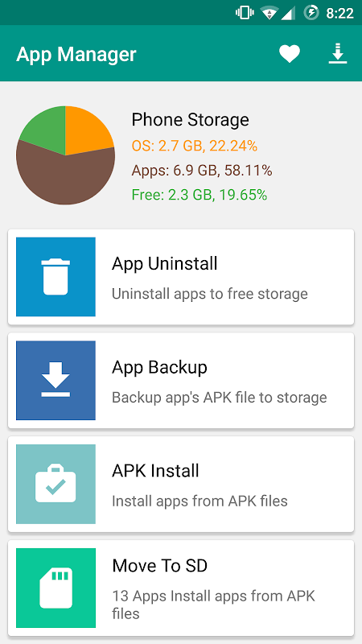
Task: Tap the battery charging status icon
Action: click(x=311, y=13)
